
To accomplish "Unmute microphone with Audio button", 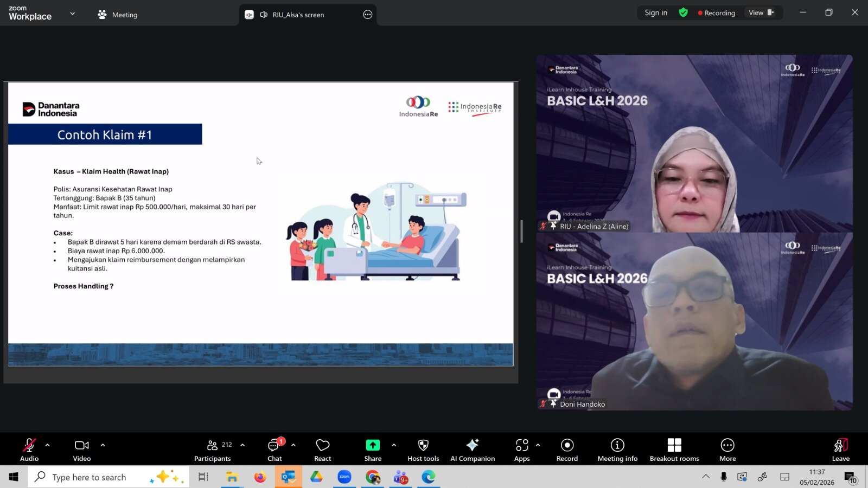I will pos(29,450).
